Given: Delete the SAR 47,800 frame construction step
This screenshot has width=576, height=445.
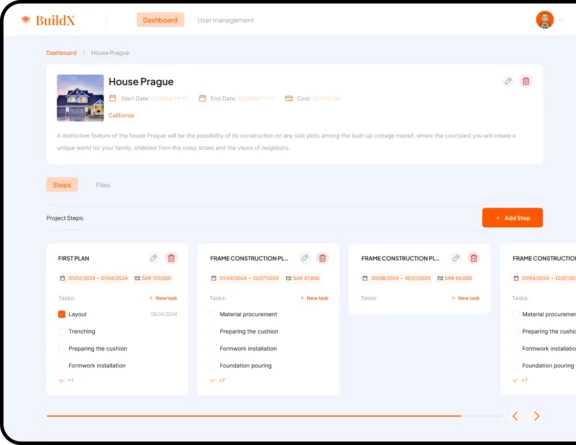Looking at the screenshot, I should click(323, 258).
